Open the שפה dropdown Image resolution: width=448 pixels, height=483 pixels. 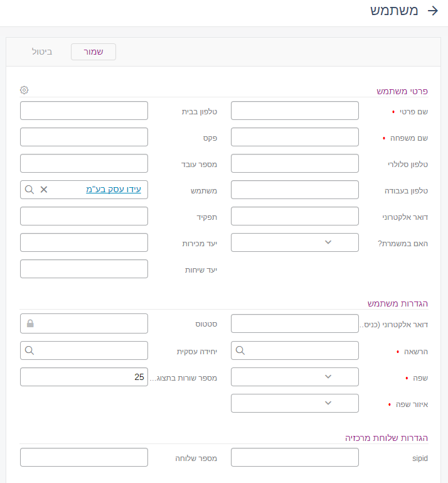[x=295, y=377]
